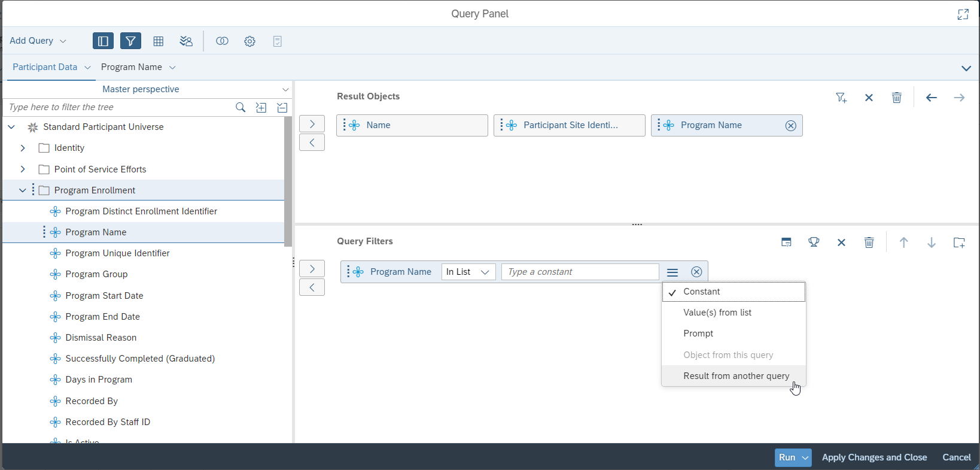Expand the Identity folder
The width and height of the screenshot is (980, 470).
[x=23, y=148]
